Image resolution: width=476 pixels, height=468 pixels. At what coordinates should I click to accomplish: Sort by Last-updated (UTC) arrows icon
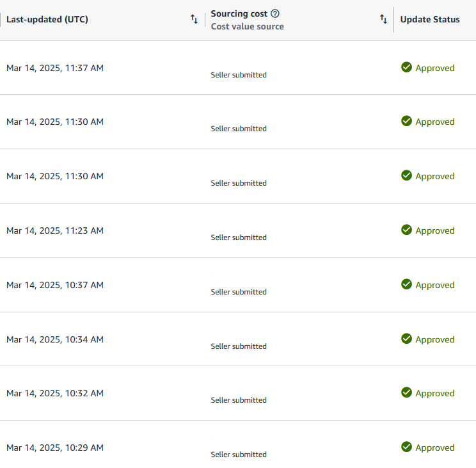pyautogui.click(x=194, y=19)
